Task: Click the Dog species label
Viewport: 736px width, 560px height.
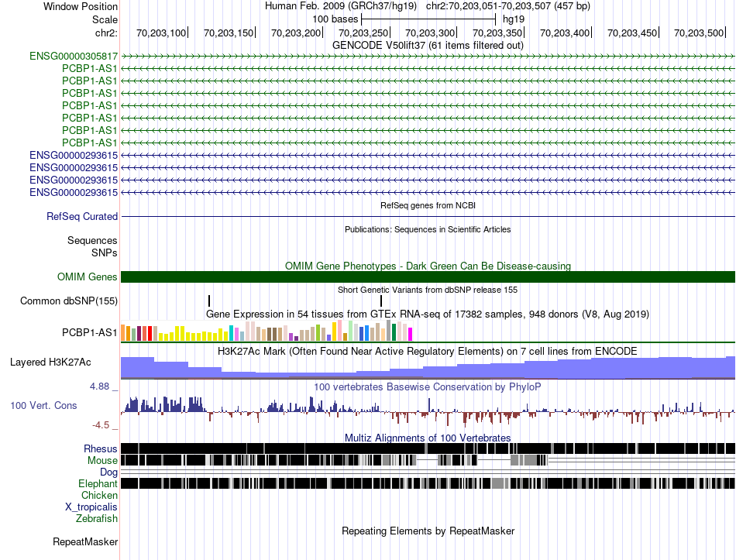Action: [109, 472]
